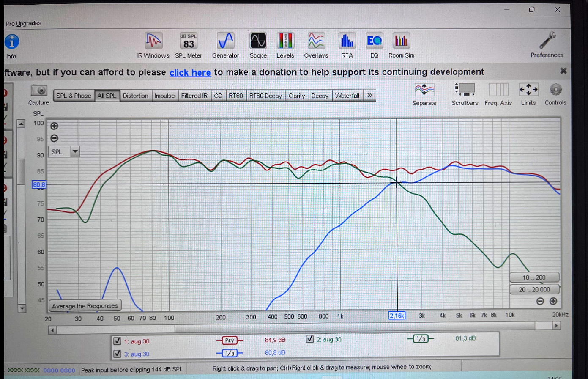
Task: Follow the 'click here' donation link
Action: [x=190, y=73]
